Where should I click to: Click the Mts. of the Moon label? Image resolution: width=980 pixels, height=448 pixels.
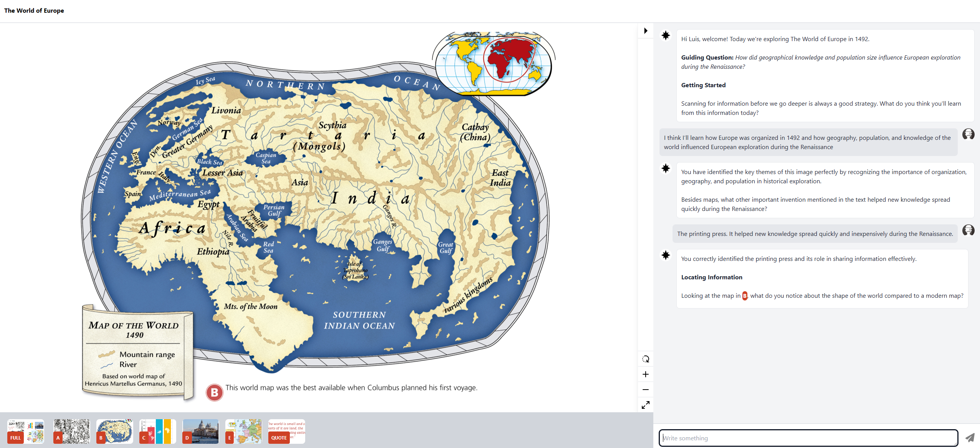point(250,307)
